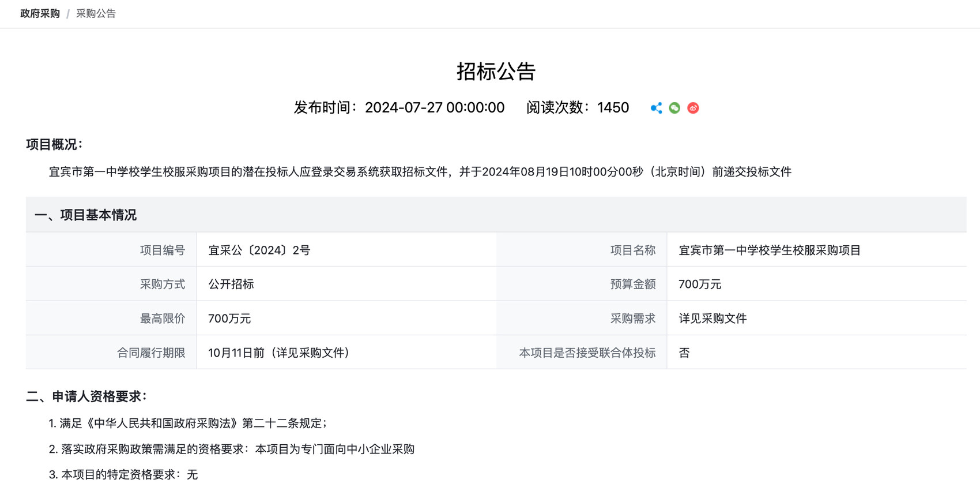980x487 pixels.
Task: Click the 预算金额 700万元 value
Action: (700, 284)
